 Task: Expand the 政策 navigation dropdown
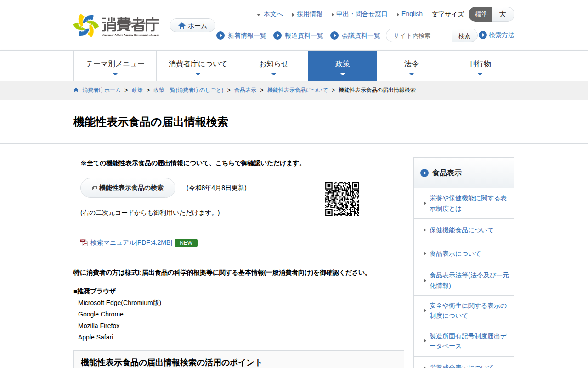342,65
